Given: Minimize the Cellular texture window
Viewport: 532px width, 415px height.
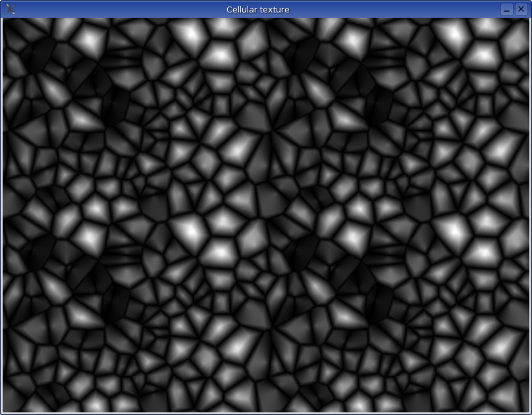Looking at the screenshot, I should pos(506,9).
